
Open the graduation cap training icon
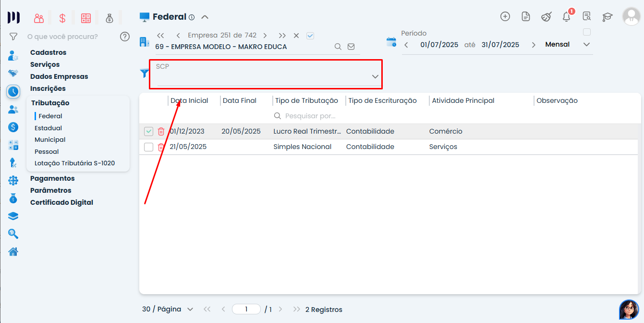click(608, 17)
